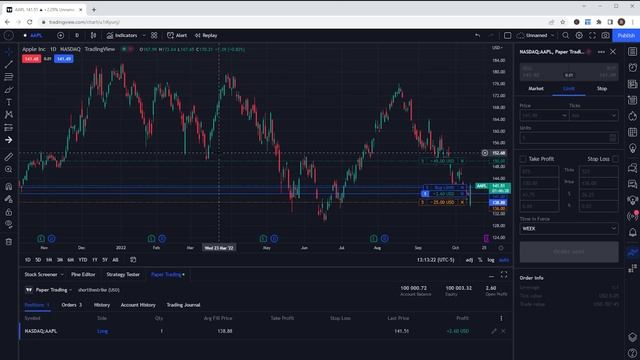This screenshot has height=360, width=640.
Task: Hide all drawings with eye icon
Action: pos(9,224)
